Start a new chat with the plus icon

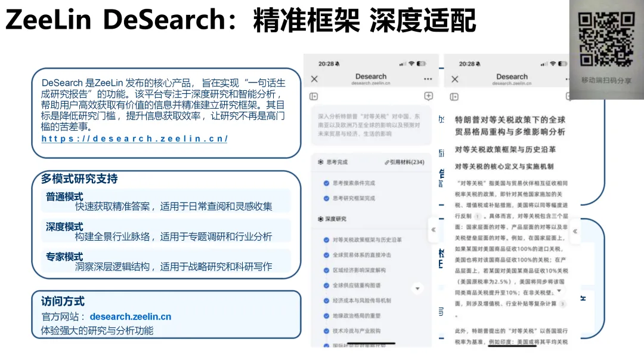(x=428, y=96)
